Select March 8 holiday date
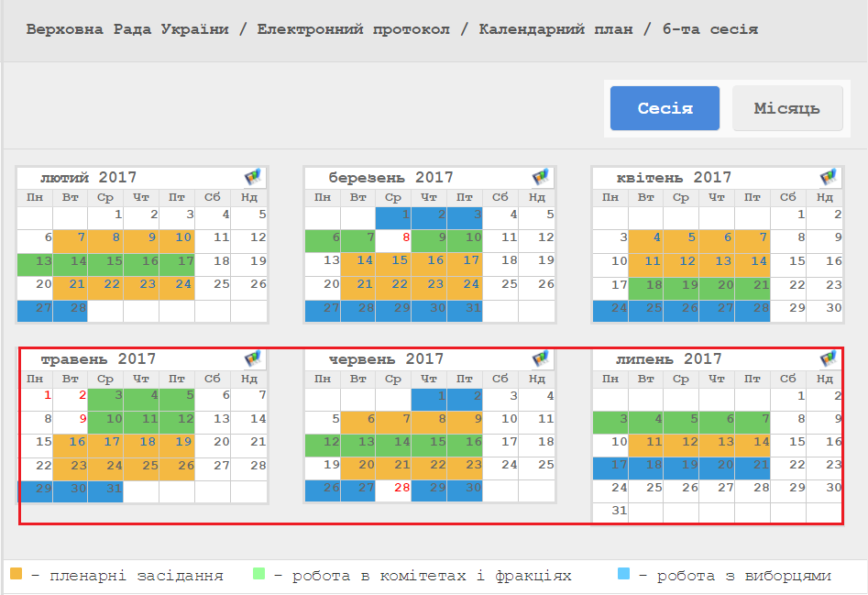The height and width of the screenshot is (595, 868). click(405, 237)
